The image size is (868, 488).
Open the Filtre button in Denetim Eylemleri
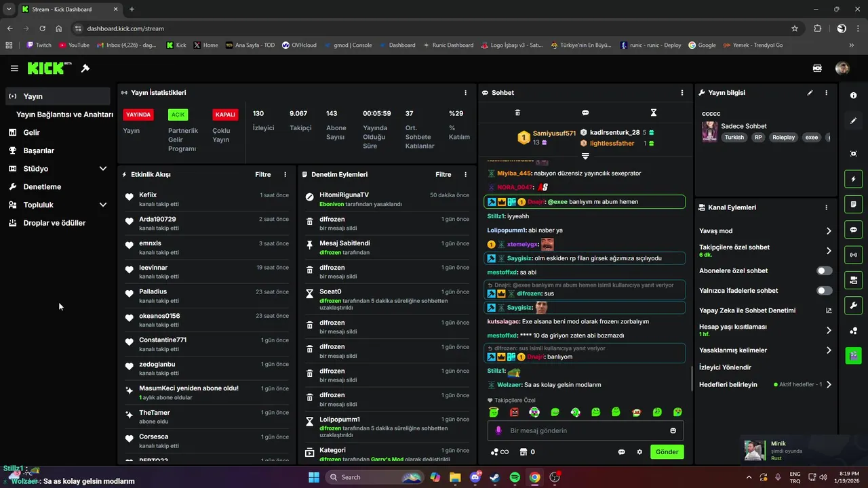(x=443, y=174)
